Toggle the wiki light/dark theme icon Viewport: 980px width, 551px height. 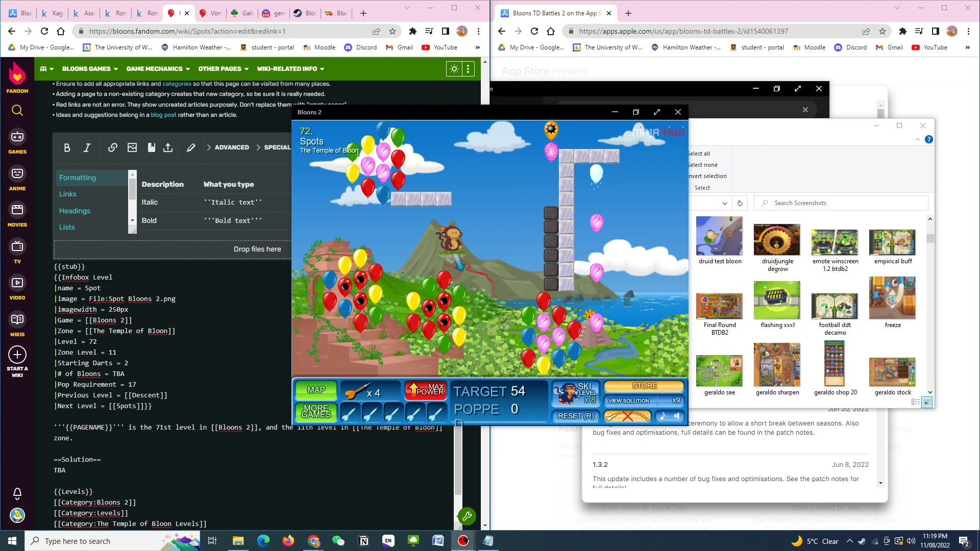coord(454,69)
